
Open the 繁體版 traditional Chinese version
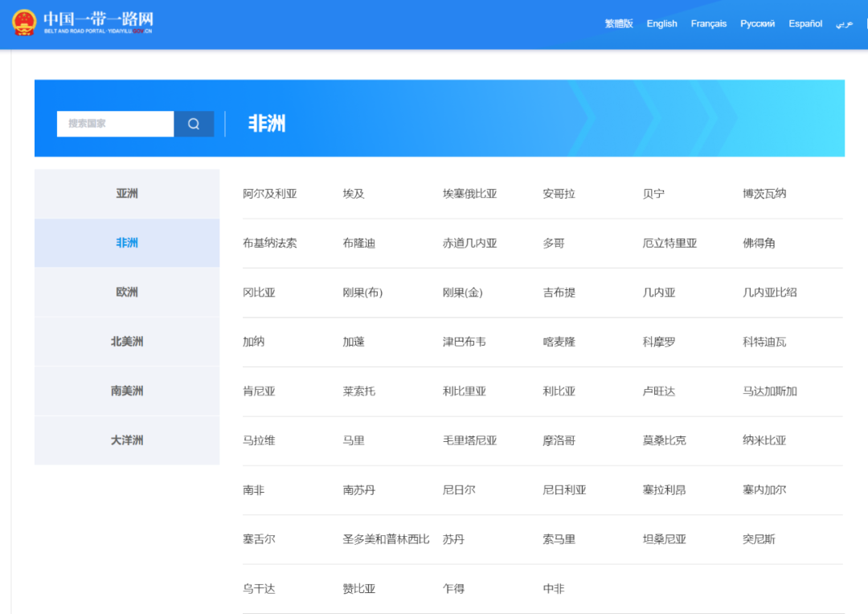pyautogui.click(x=618, y=23)
